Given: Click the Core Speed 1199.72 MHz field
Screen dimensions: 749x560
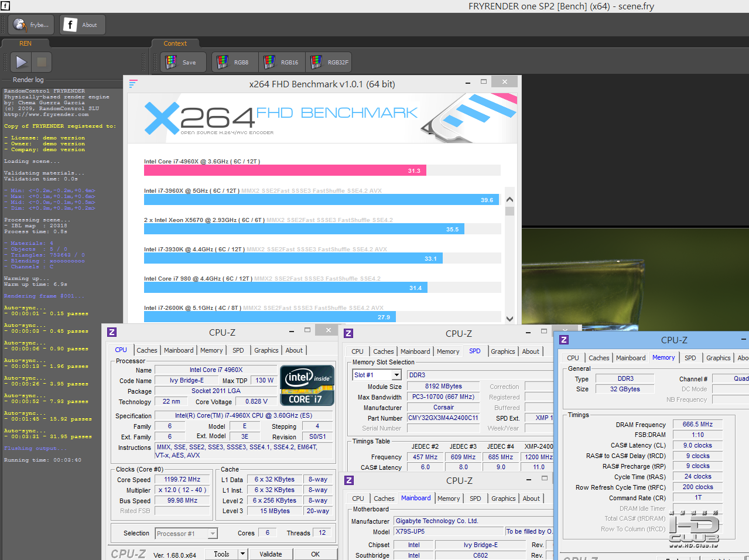Looking at the screenshot, I should (182, 479).
